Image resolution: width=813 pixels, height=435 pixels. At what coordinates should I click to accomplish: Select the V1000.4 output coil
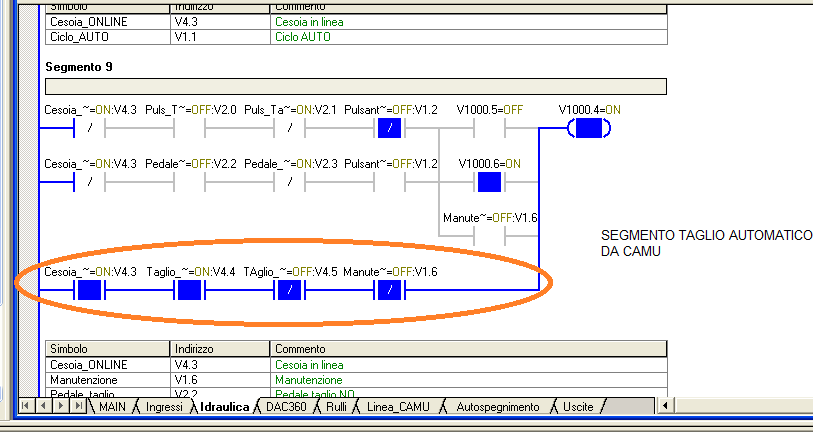(x=589, y=128)
